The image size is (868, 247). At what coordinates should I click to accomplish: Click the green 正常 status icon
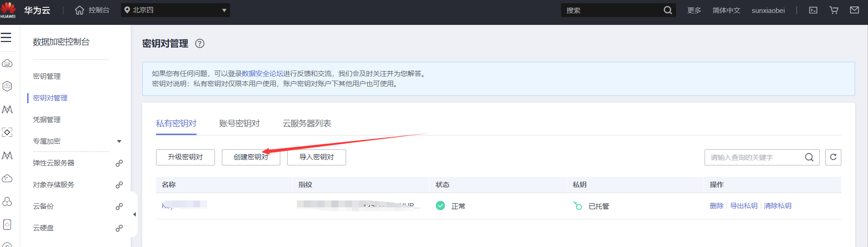(440, 206)
